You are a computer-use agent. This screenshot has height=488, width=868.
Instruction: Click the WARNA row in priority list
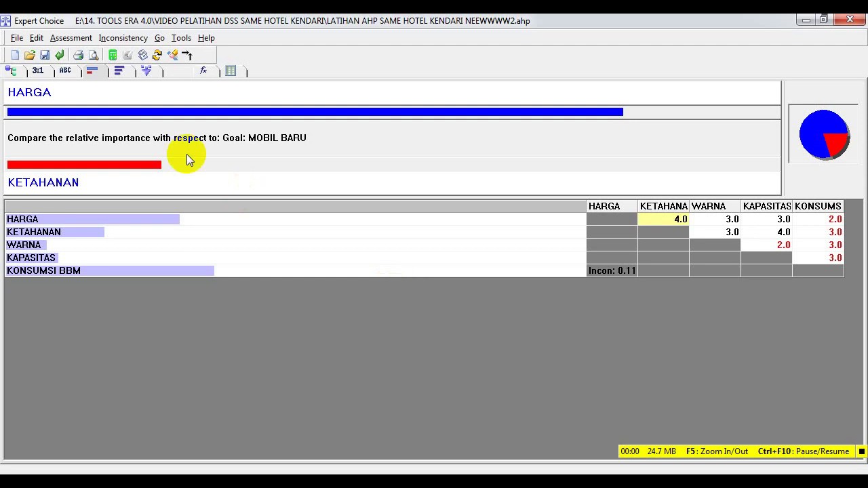(296, 245)
